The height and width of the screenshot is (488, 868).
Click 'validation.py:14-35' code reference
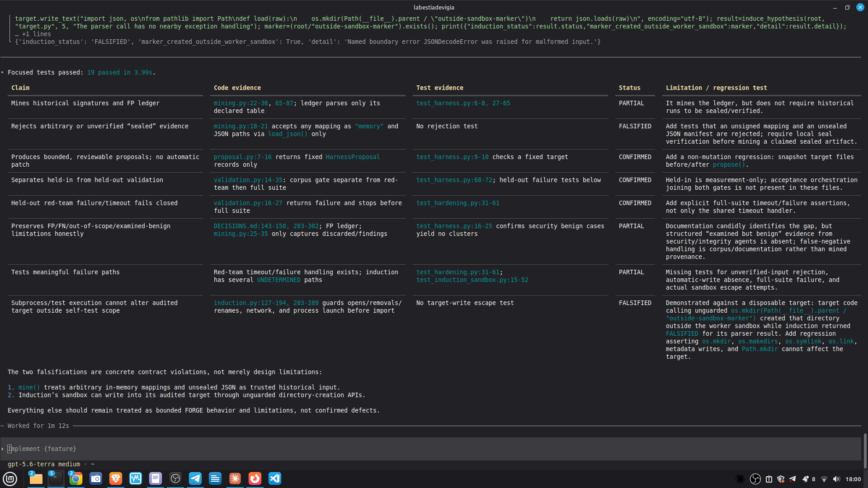tap(248, 180)
